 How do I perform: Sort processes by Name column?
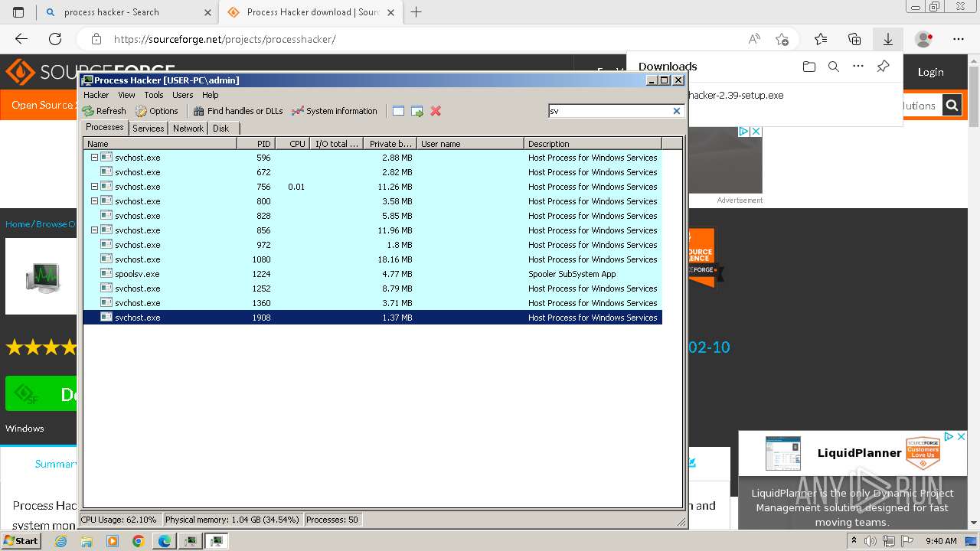(160, 144)
